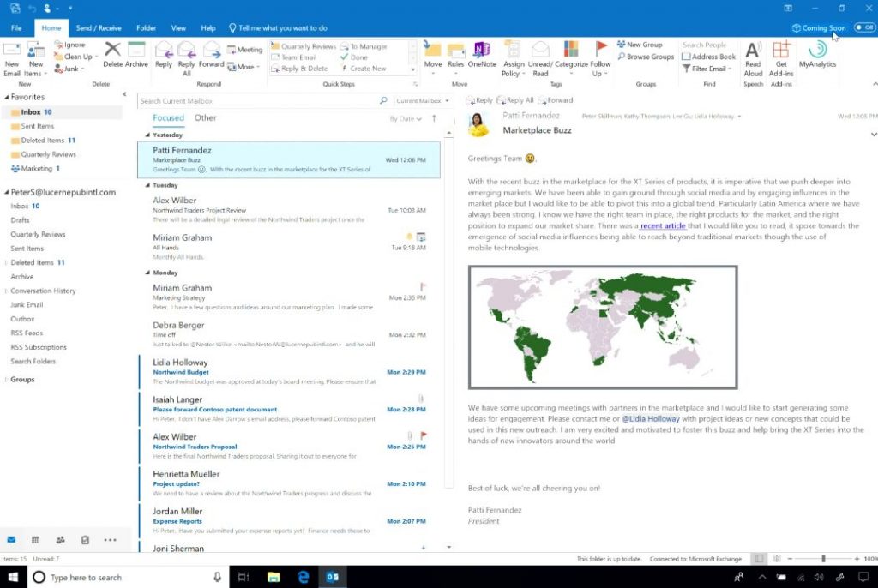Open Get Add-ins store
878x588 pixels.
tap(780, 59)
